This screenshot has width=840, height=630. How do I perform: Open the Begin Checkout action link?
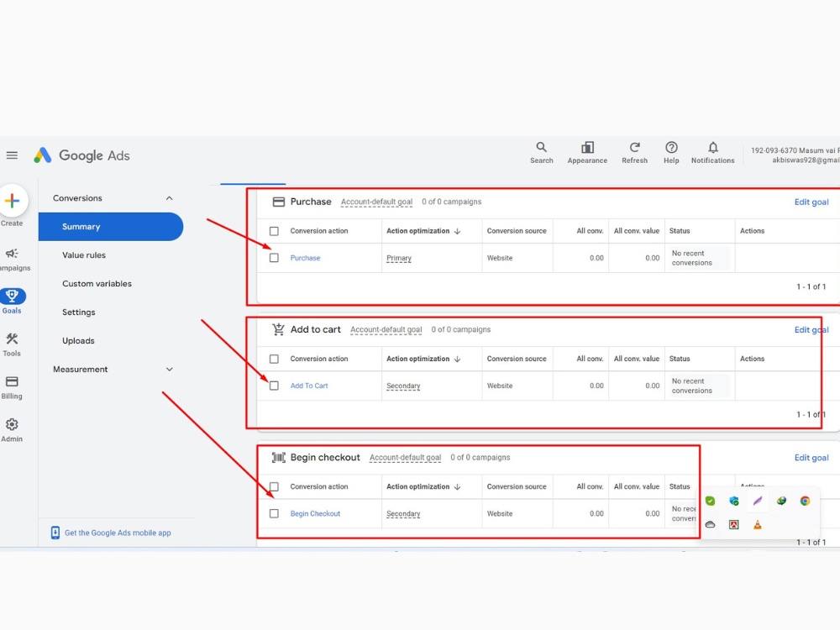tap(315, 513)
